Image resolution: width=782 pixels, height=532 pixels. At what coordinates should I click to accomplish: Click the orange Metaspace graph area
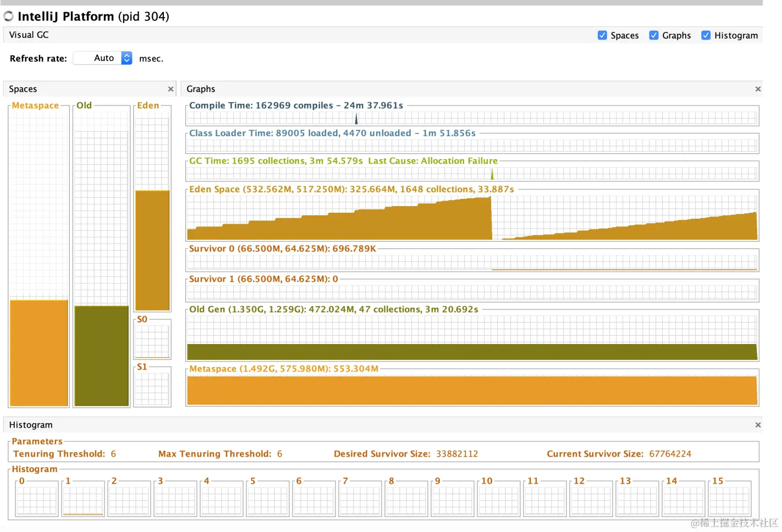tap(472, 390)
